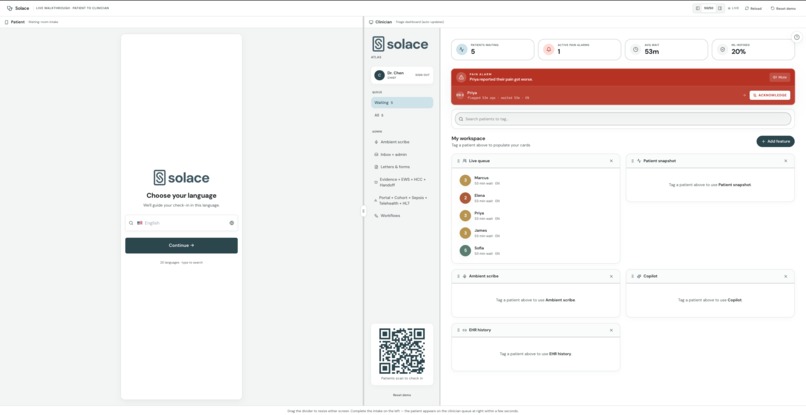Image resolution: width=806 pixels, height=415 pixels.
Task: Select the Waiting 5 queue tab
Action: coord(402,102)
